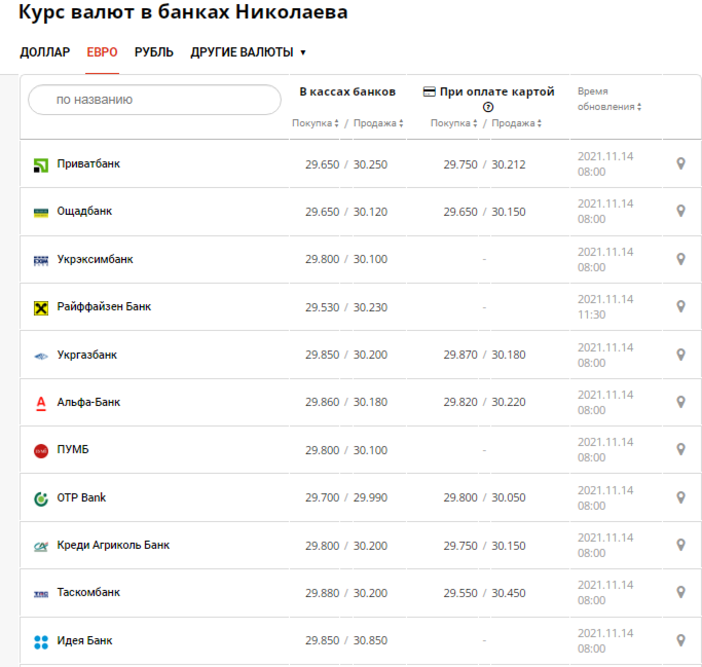This screenshot has width=702, height=667.
Task: Open the Таскомбанк link
Action: (88, 592)
